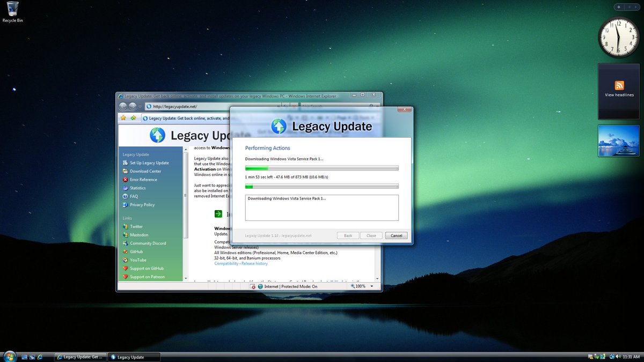Click the FAQ question mark icon

click(x=126, y=196)
